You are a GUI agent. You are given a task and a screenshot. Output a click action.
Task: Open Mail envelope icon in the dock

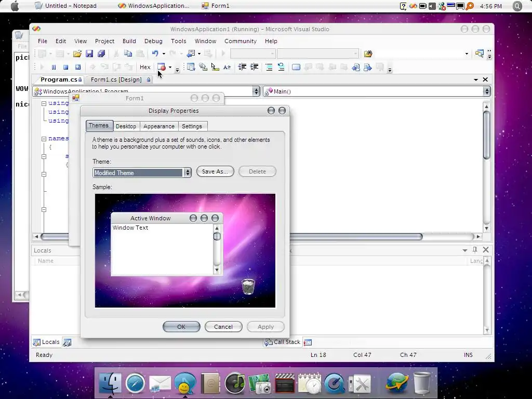coord(160,384)
